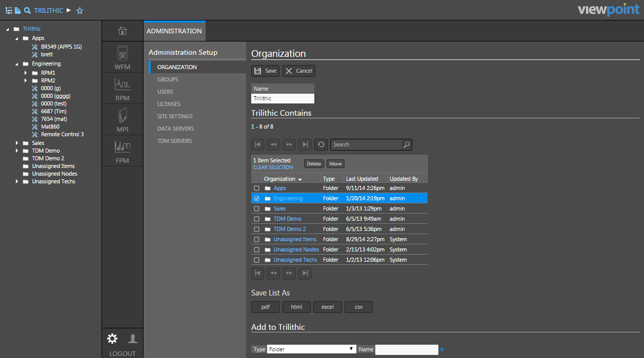Open the user profile icon
The height and width of the screenshot is (358, 644).
pos(133,338)
